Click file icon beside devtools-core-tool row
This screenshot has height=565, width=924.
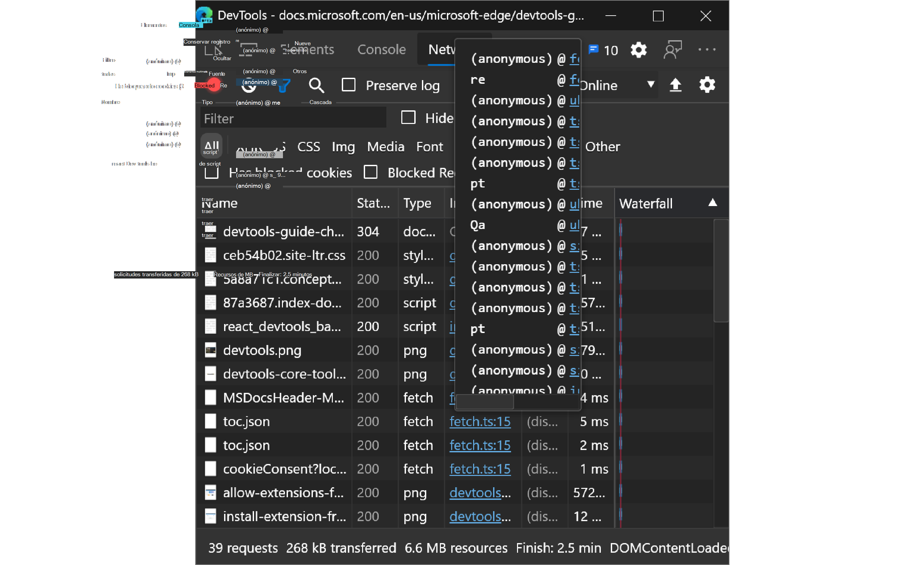point(210,374)
